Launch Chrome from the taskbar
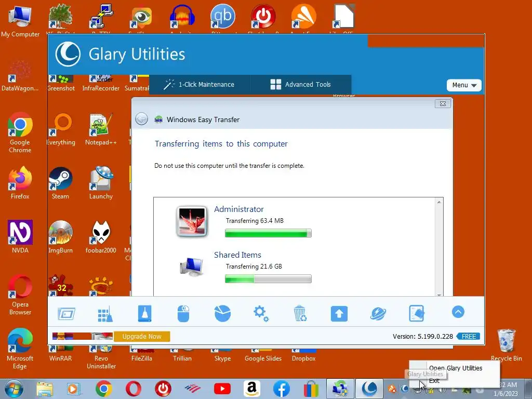The height and width of the screenshot is (399, 532). pyautogui.click(x=104, y=389)
